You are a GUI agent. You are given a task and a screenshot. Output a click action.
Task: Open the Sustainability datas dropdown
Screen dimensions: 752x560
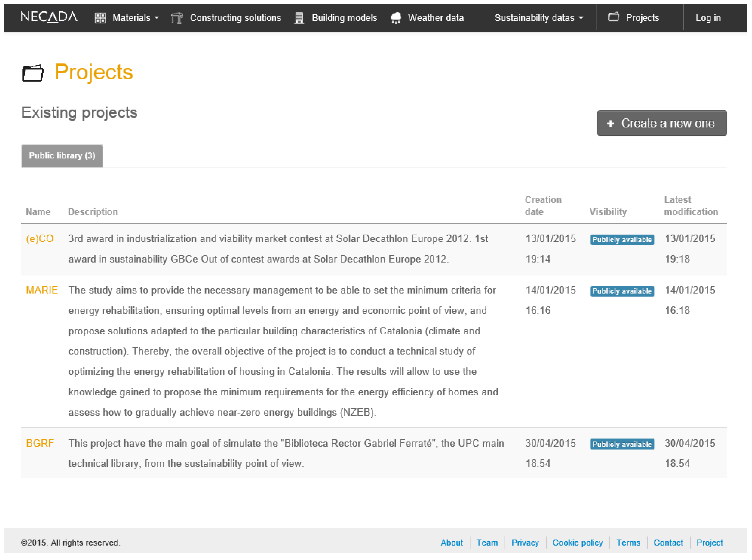pos(538,18)
